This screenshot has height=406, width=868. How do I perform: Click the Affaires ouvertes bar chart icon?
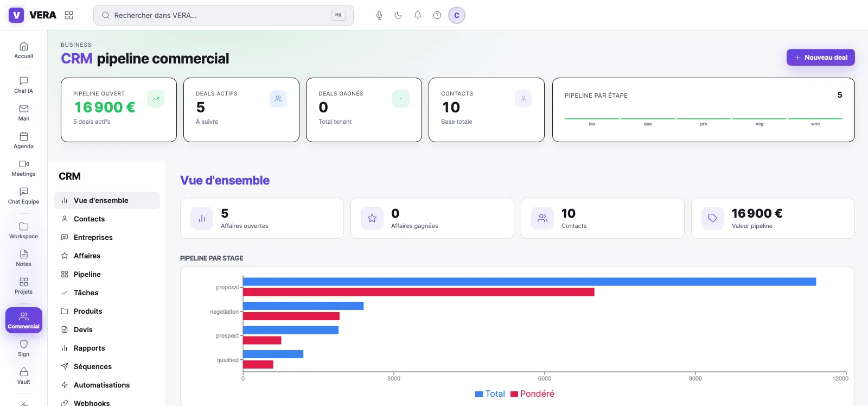pyautogui.click(x=202, y=218)
